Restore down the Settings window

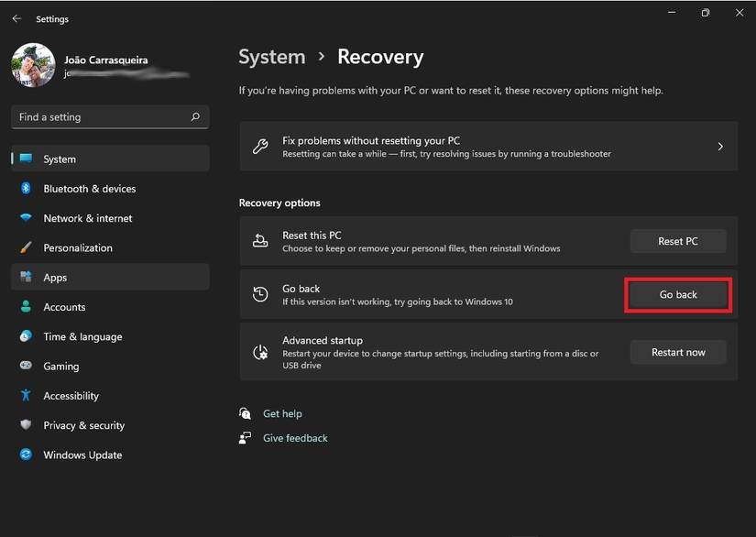[706, 13]
